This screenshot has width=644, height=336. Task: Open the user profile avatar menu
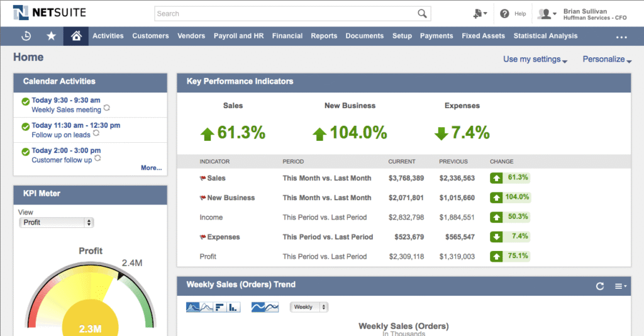[547, 14]
